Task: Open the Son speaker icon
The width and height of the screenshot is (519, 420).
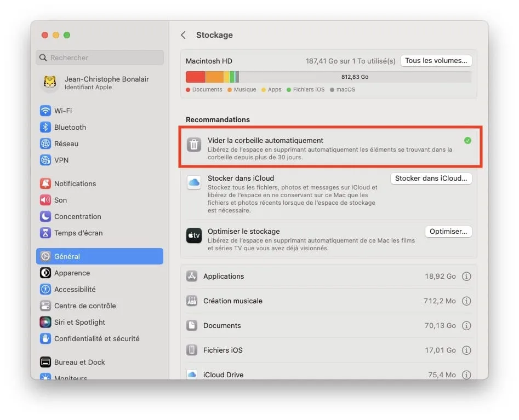Action: (45, 200)
